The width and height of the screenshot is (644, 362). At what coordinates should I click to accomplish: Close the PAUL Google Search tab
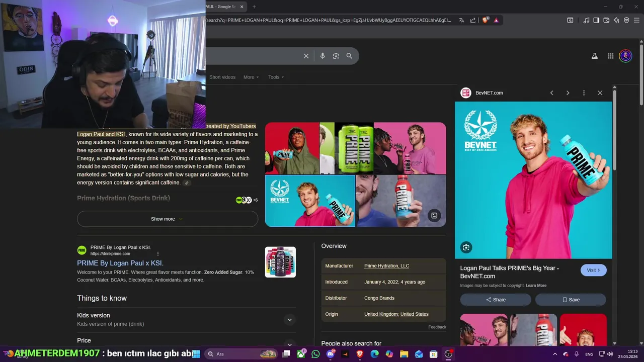[242, 7]
